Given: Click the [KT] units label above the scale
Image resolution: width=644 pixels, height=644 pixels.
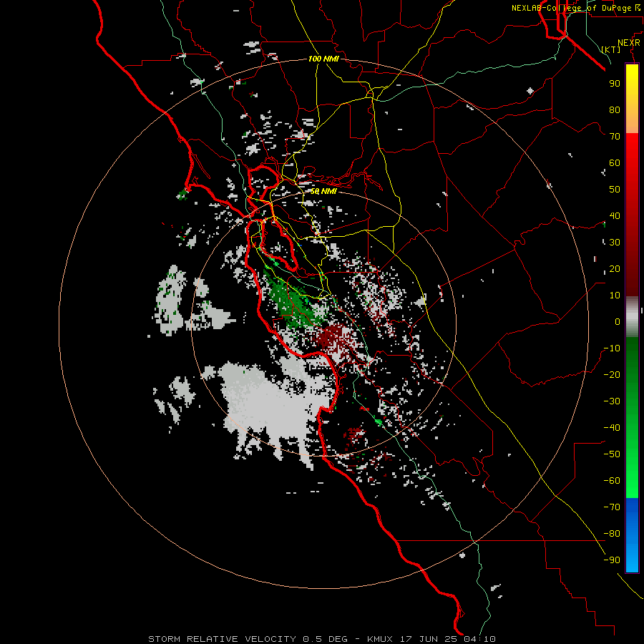Looking at the screenshot, I should click(610, 49).
